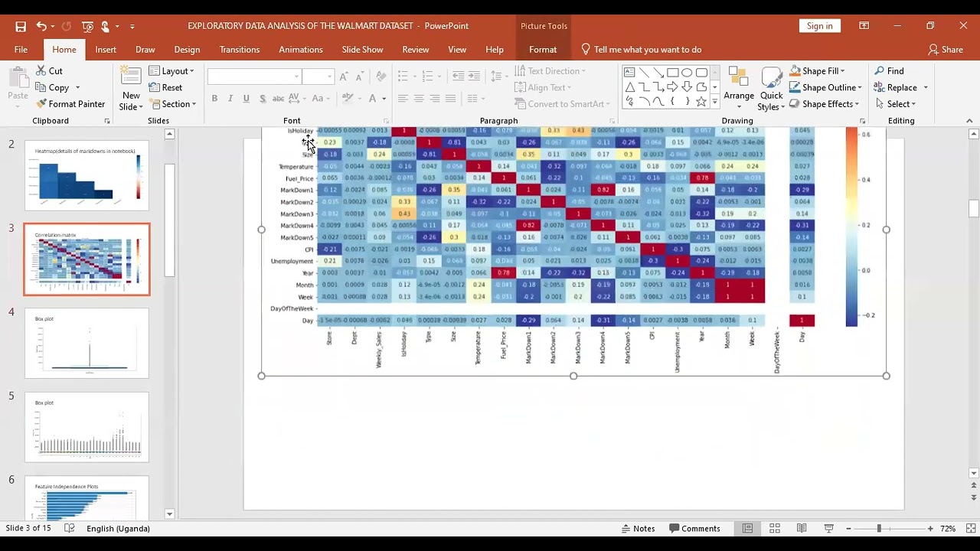
Task: Copy the selected item
Action: (52, 87)
